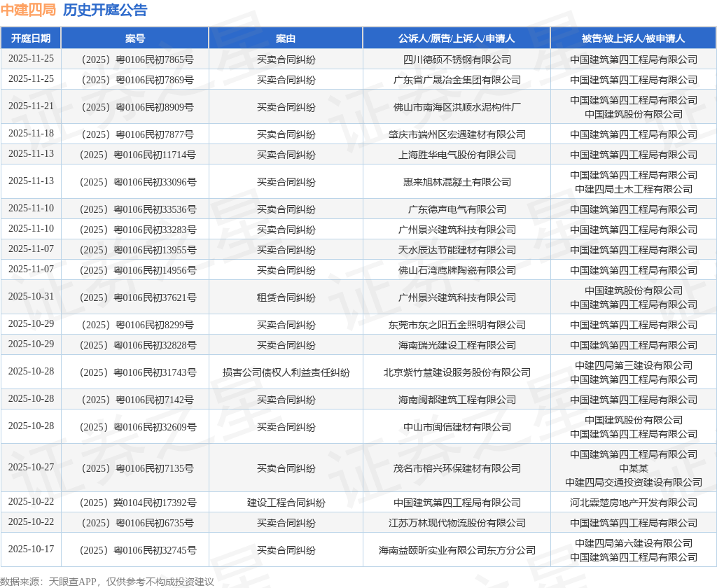Click case cause 租赁合同纠纷
Screen dimensions: 717x588
[x=286, y=297]
